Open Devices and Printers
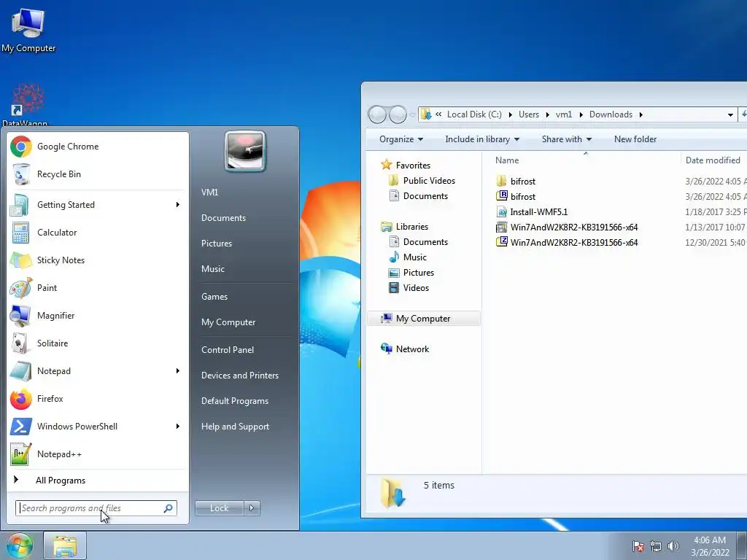This screenshot has width=747, height=560. (239, 376)
